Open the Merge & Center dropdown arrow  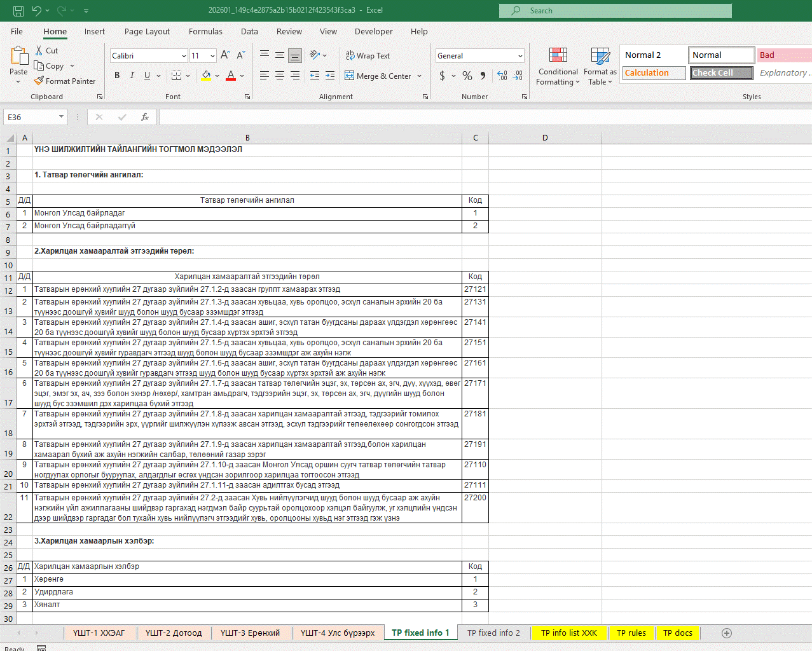point(420,76)
